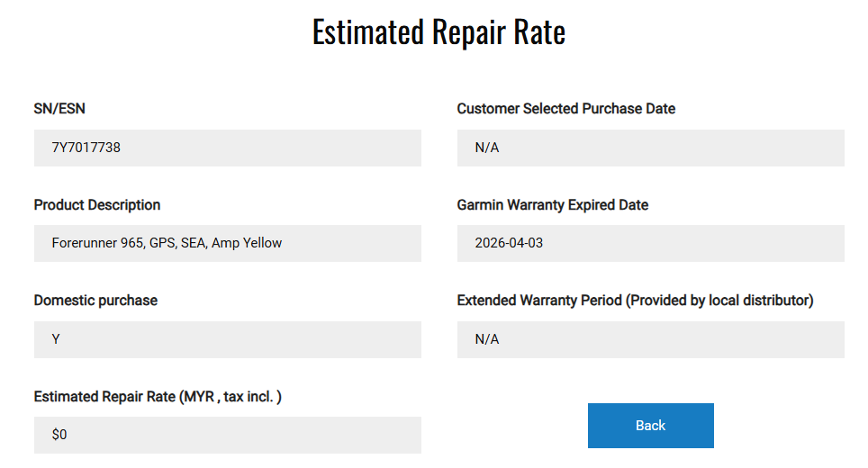Click the Garmin Warranty Expired Date label
Viewport: 868px width, 468px height.
[553, 204]
